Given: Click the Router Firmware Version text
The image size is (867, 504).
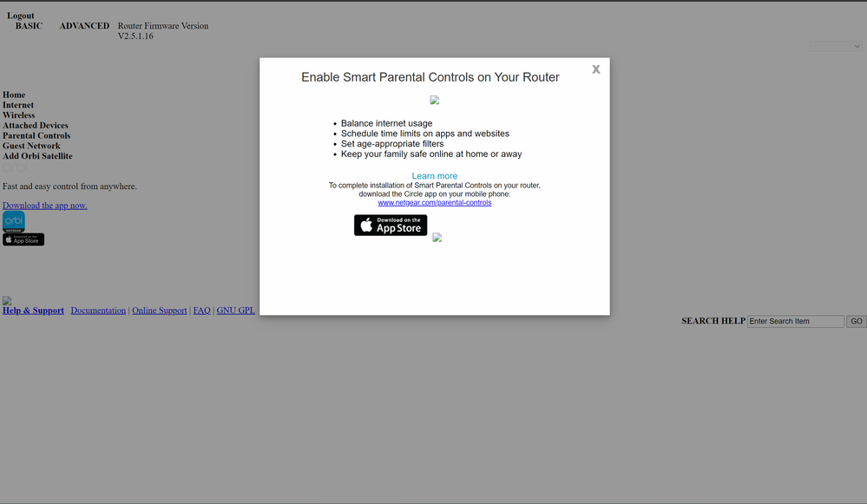Looking at the screenshot, I should coord(163,31).
